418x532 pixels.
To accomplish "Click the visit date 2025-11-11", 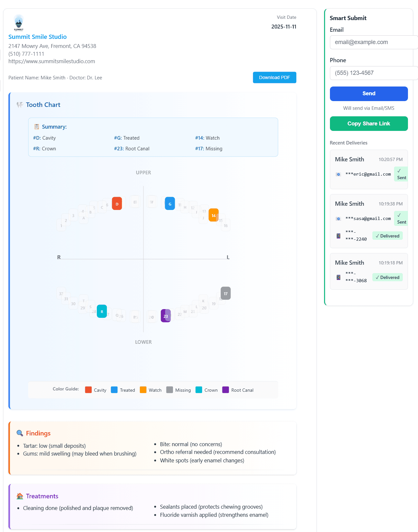I will 284,27.
